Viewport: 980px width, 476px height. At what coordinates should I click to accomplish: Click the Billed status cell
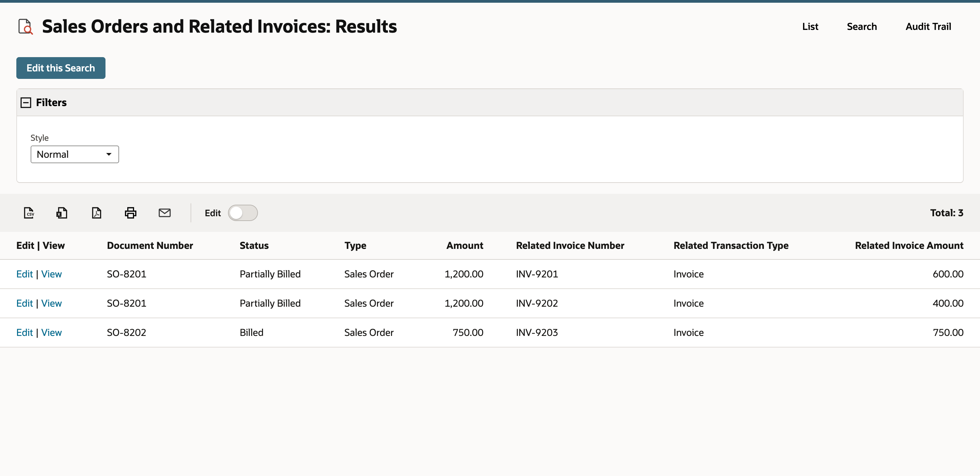coord(251,333)
